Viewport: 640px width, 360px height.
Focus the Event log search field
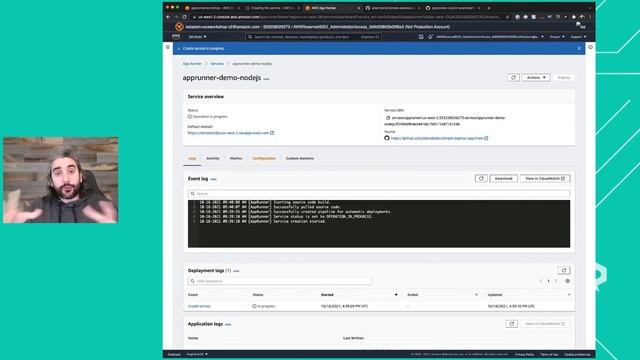pos(379,194)
